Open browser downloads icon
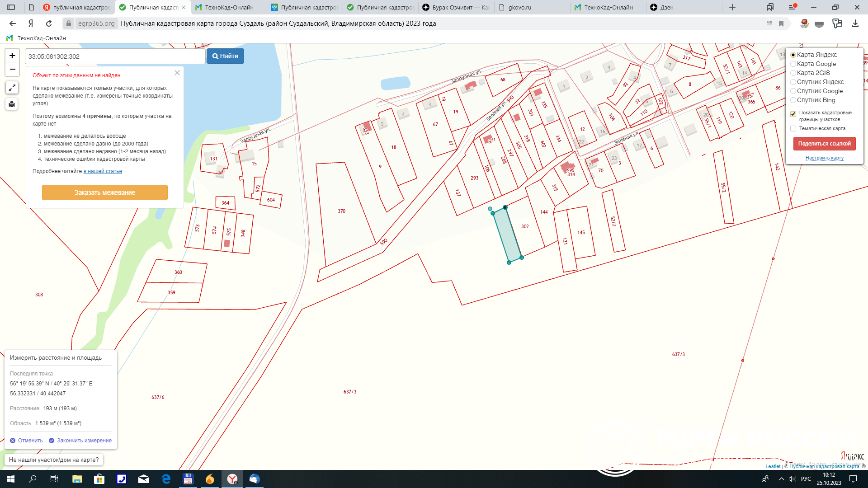The height and width of the screenshot is (488, 868). coord(855,23)
